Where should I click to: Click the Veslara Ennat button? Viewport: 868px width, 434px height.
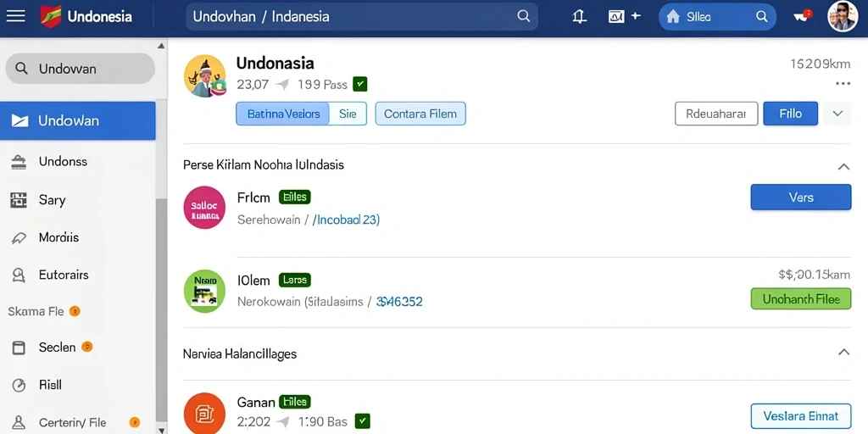(x=800, y=416)
